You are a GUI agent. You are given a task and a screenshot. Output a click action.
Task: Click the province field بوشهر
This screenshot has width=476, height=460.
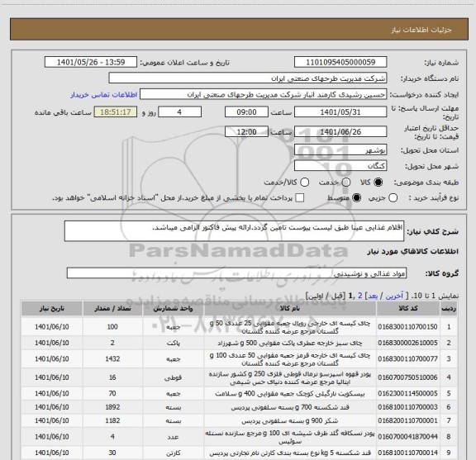pyautogui.click(x=340, y=149)
